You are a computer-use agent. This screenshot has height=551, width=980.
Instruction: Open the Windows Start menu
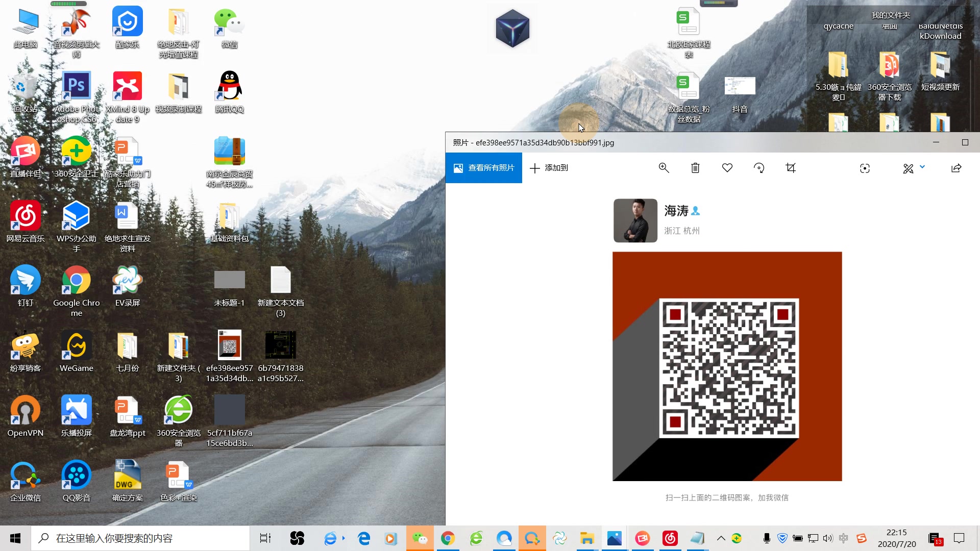pyautogui.click(x=15, y=538)
